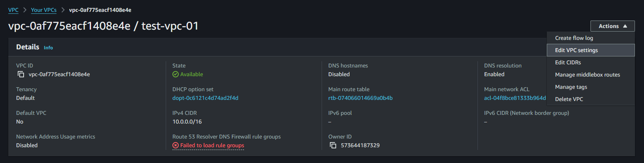This screenshot has height=163, width=644.
Task: Click the green Available status icon
Action: point(176,74)
